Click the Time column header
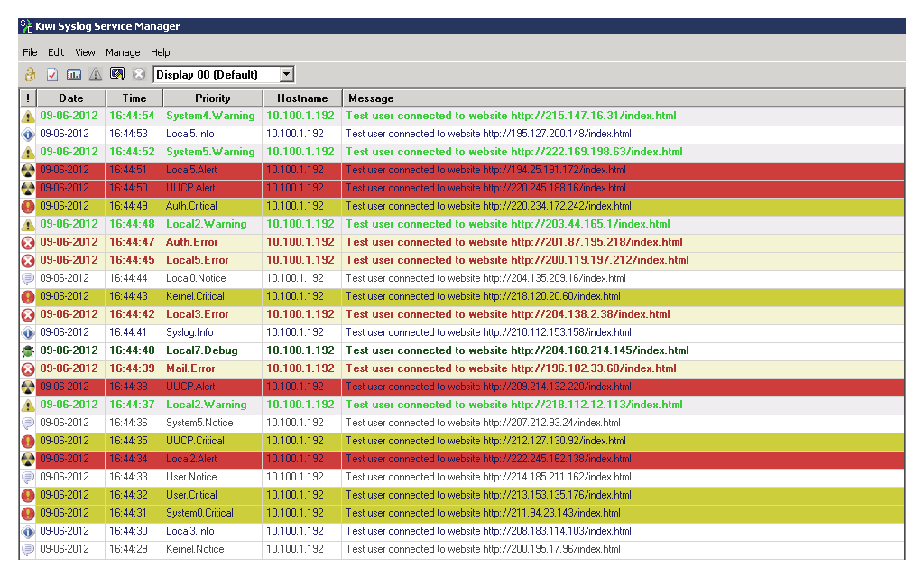The width and height of the screenshot is (924, 578). click(134, 98)
